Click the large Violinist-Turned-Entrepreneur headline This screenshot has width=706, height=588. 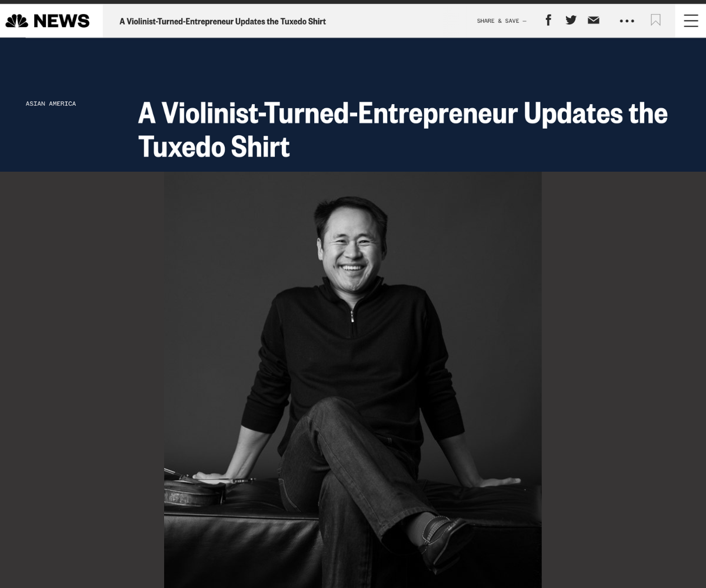[x=402, y=129]
